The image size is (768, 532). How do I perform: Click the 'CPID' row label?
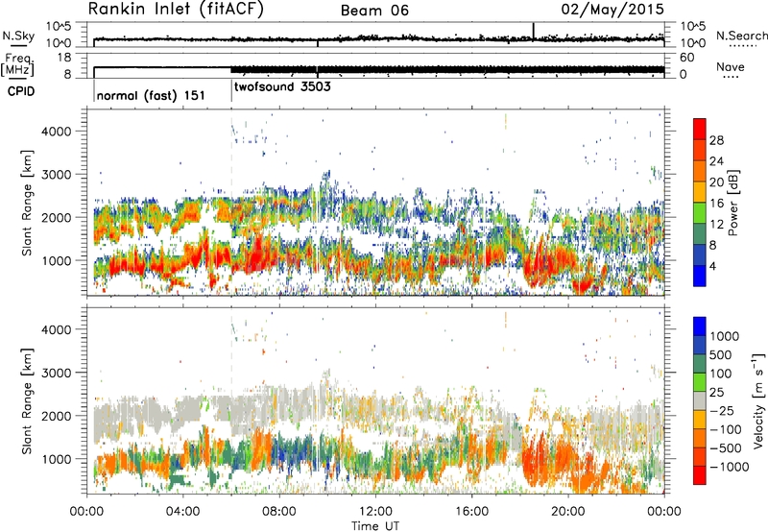click(x=21, y=91)
